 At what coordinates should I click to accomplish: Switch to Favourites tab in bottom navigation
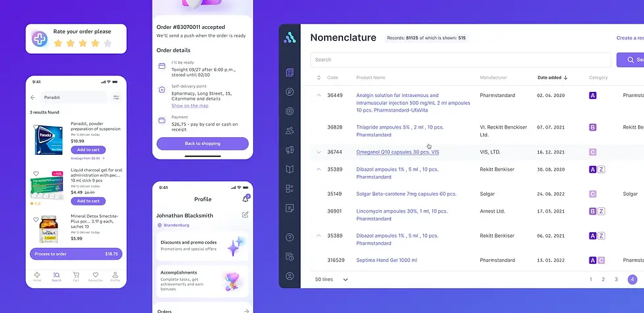click(x=95, y=277)
